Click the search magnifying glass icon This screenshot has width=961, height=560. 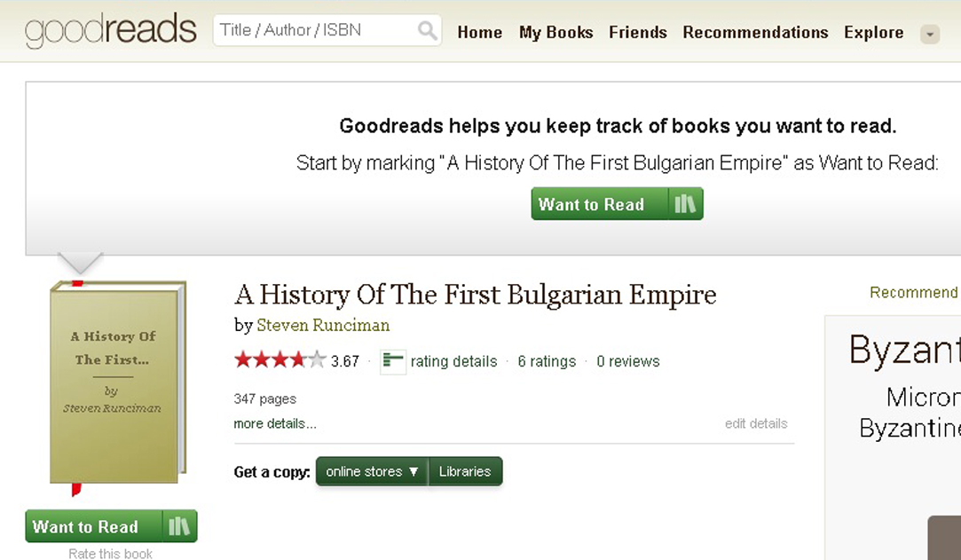427,31
